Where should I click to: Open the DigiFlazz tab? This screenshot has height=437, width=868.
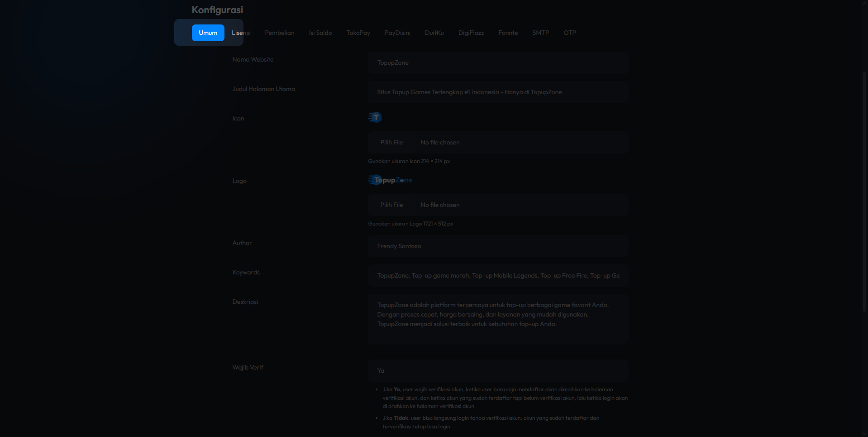tap(471, 33)
